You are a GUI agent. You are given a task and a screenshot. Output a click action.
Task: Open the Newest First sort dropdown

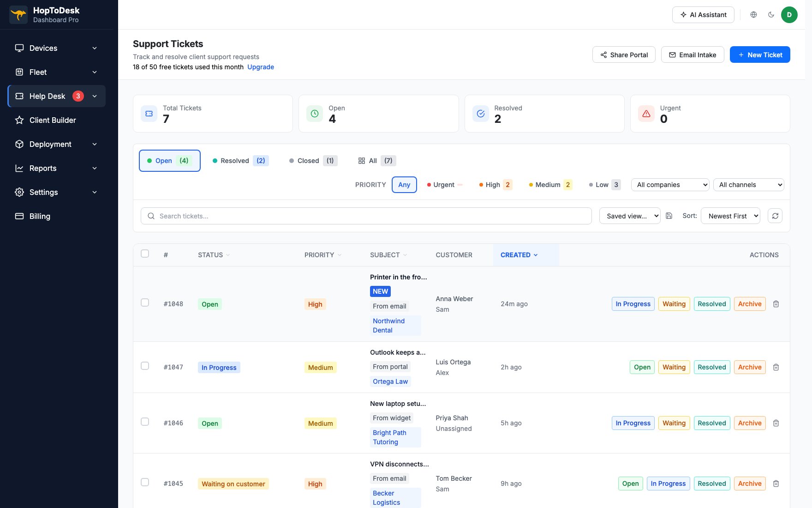point(730,216)
